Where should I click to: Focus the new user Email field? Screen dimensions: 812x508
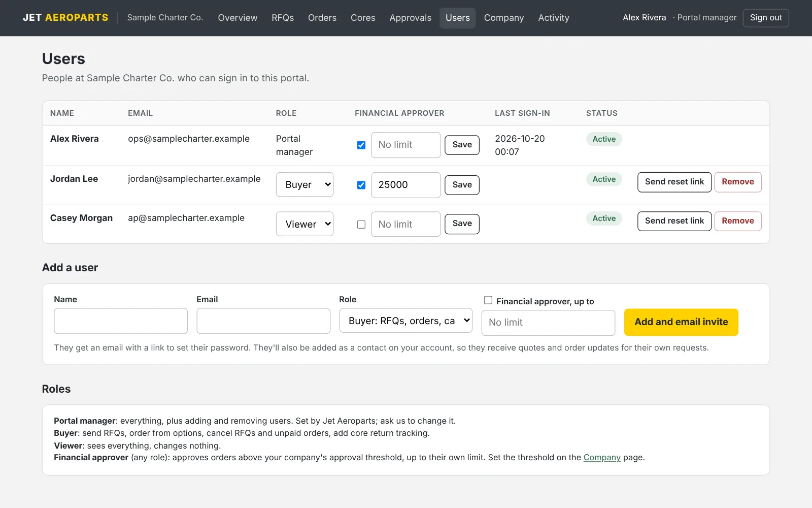tap(263, 321)
